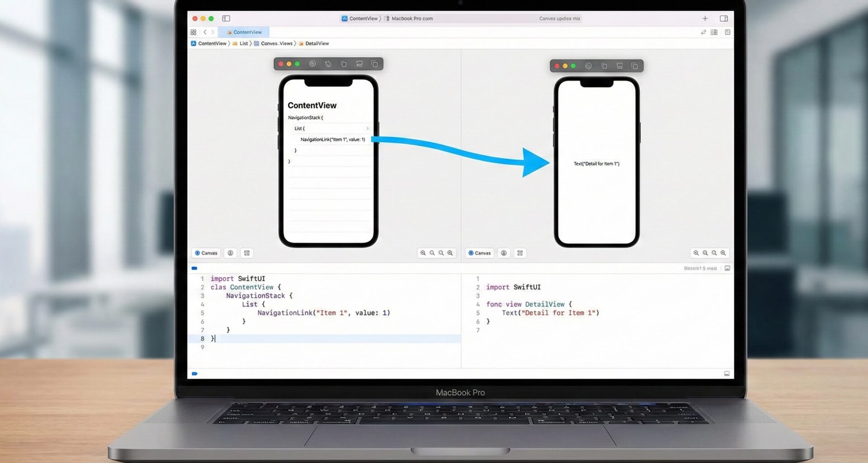Click the duplicate preview icon on right preview toolbar
This screenshot has width=868, height=463.
[635, 66]
